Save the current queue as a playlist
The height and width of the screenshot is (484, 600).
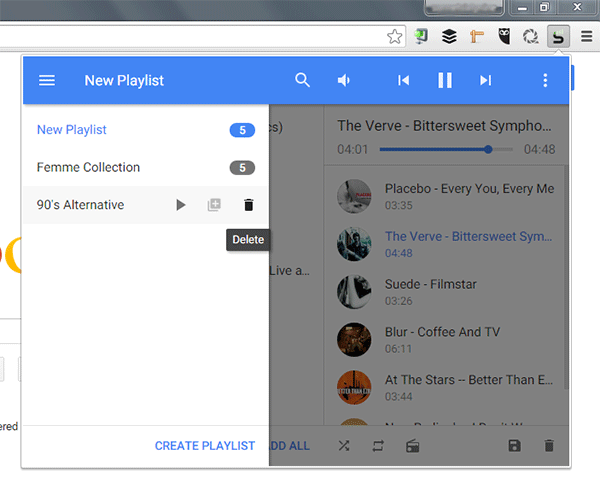(514, 446)
